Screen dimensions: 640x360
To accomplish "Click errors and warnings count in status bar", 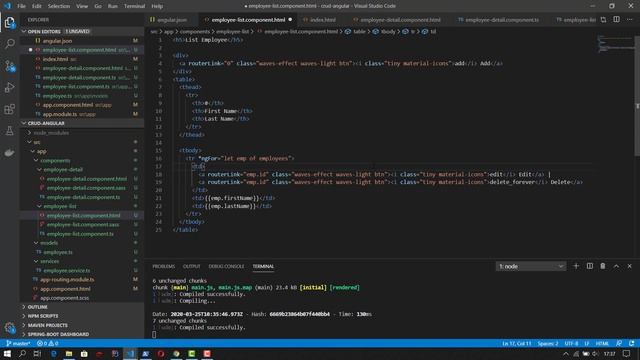I will [47, 343].
